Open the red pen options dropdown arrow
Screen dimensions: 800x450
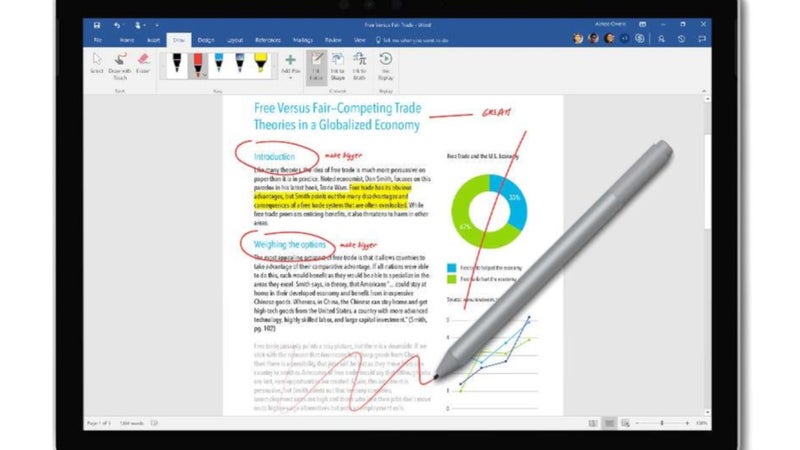(205, 75)
